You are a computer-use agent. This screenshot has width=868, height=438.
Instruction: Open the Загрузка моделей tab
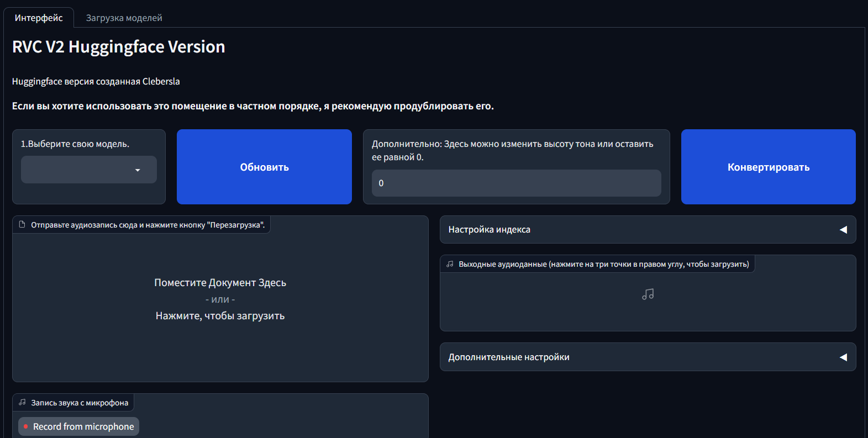124,18
